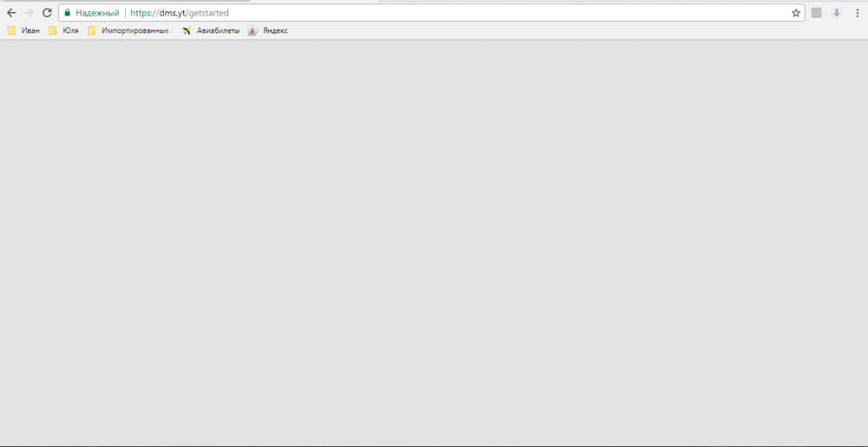The height and width of the screenshot is (447, 868).
Task: Expand the Юля bookmarks folder
Action: (63, 30)
